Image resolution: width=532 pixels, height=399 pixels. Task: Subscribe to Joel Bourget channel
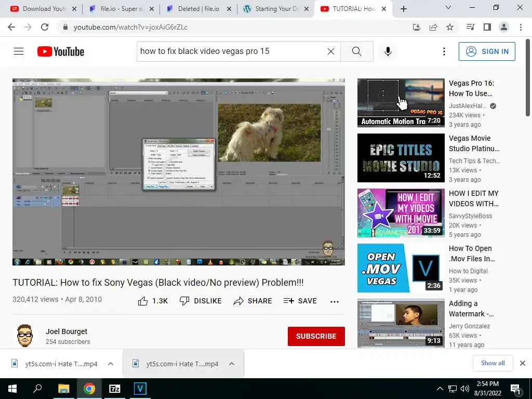[316, 336]
